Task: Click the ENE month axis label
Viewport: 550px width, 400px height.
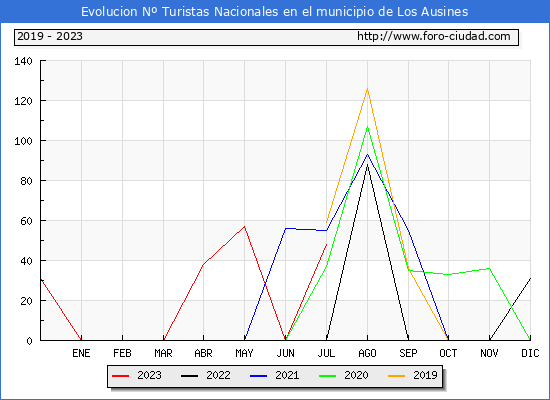Action: click(81, 353)
